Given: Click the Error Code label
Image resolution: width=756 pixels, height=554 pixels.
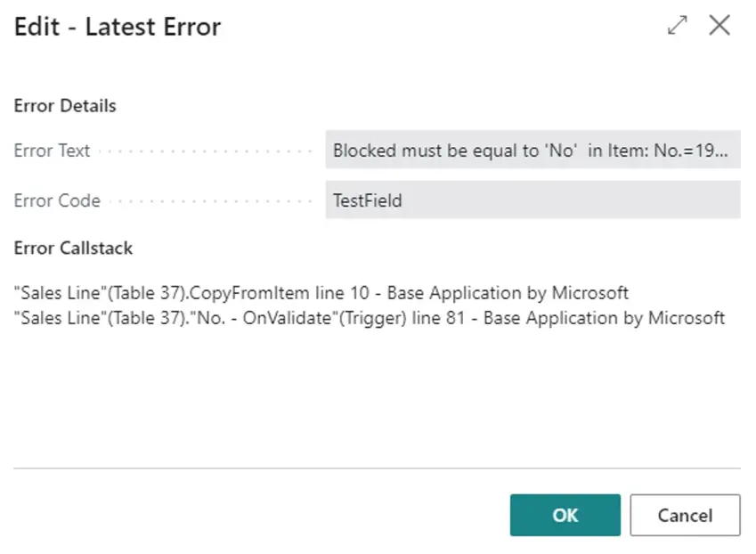Looking at the screenshot, I should click(x=54, y=200).
